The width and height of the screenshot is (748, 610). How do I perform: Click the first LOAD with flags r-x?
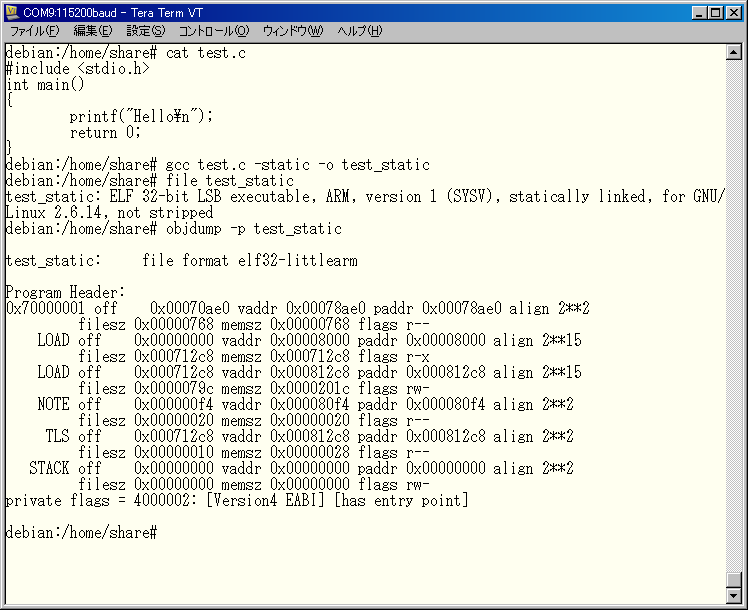pyautogui.click(x=53, y=341)
